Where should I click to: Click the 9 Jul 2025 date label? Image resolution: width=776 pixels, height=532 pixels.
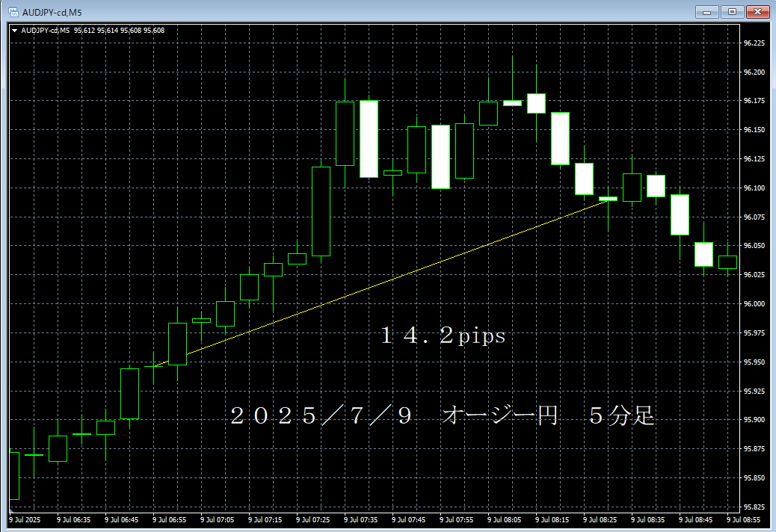tap(27, 519)
